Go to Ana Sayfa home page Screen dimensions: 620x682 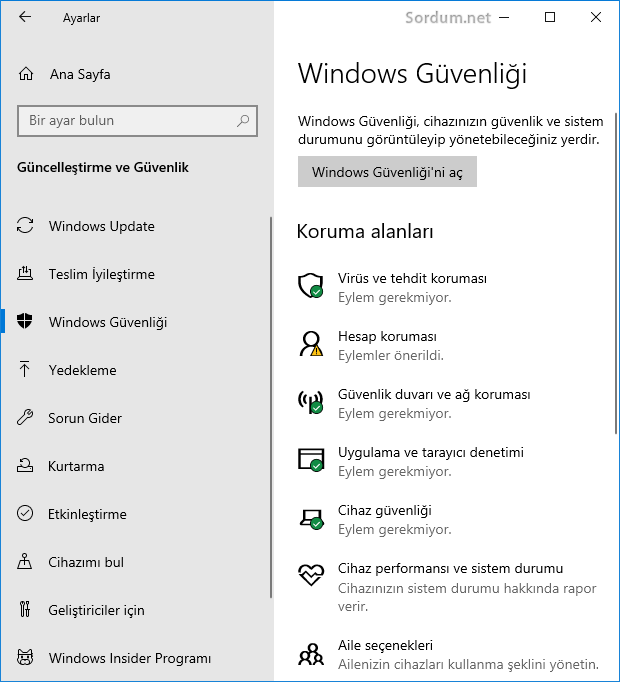tap(80, 74)
